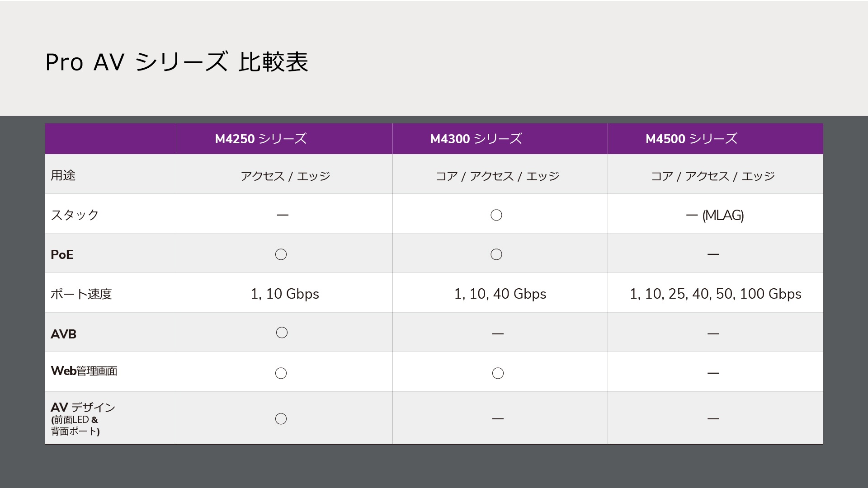Select the "1, 10, 25, 40, 50, 100 Gbps" cell
Screen dimensions: 868x488
click(715, 294)
